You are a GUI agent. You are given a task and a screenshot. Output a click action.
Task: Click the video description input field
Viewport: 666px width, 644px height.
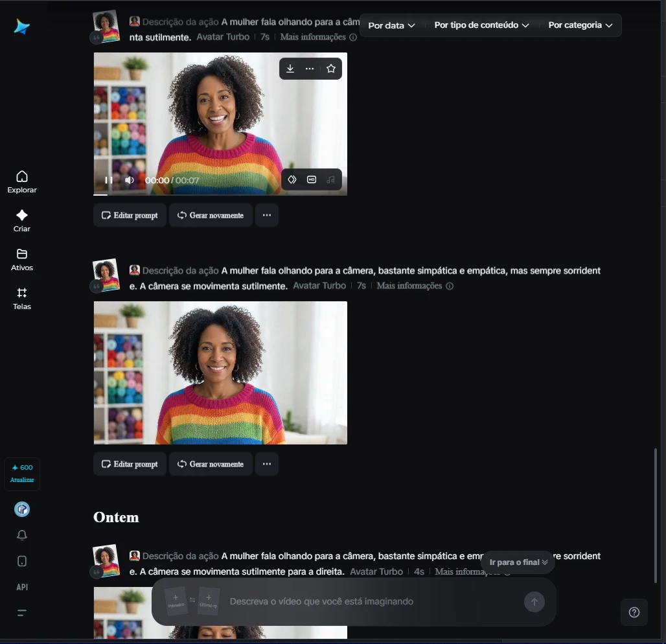click(369, 602)
